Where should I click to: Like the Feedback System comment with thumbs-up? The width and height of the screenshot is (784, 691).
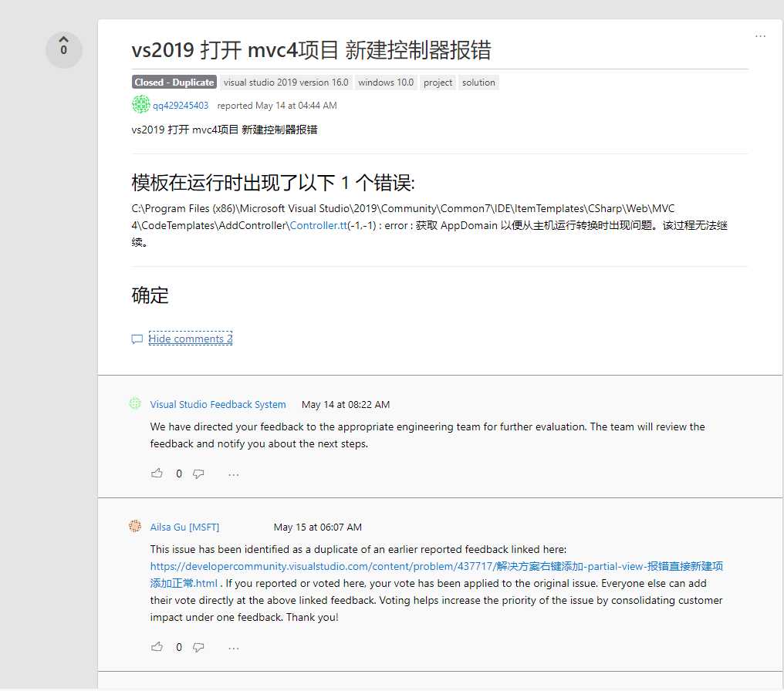157,473
